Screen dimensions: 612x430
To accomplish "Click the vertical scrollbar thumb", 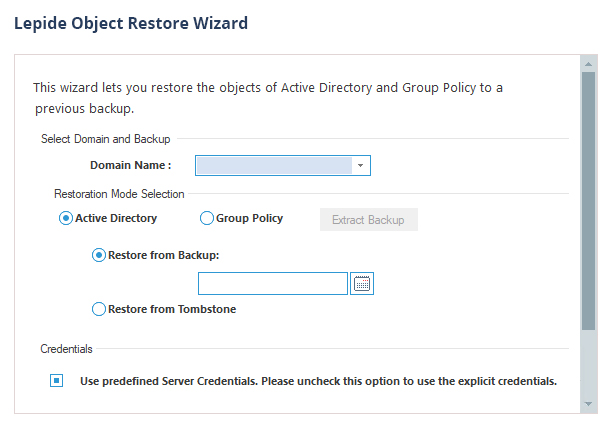I will [589, 201].
